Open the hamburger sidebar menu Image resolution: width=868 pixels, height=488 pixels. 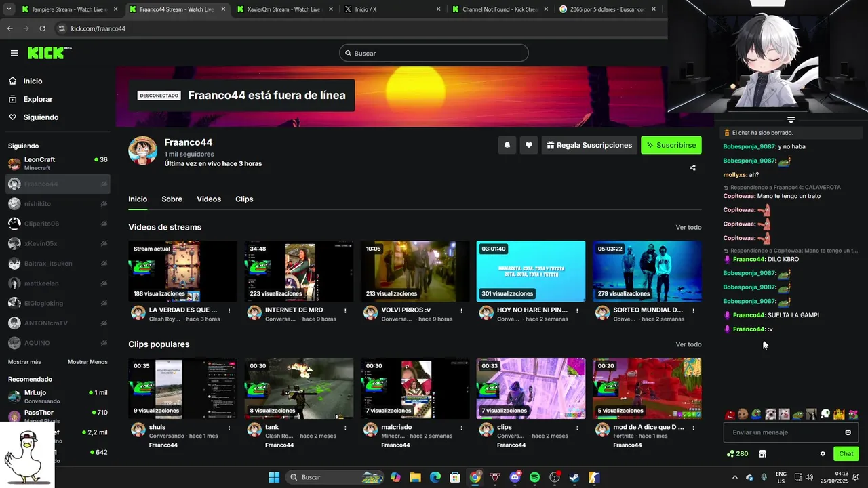click(14, 53)
